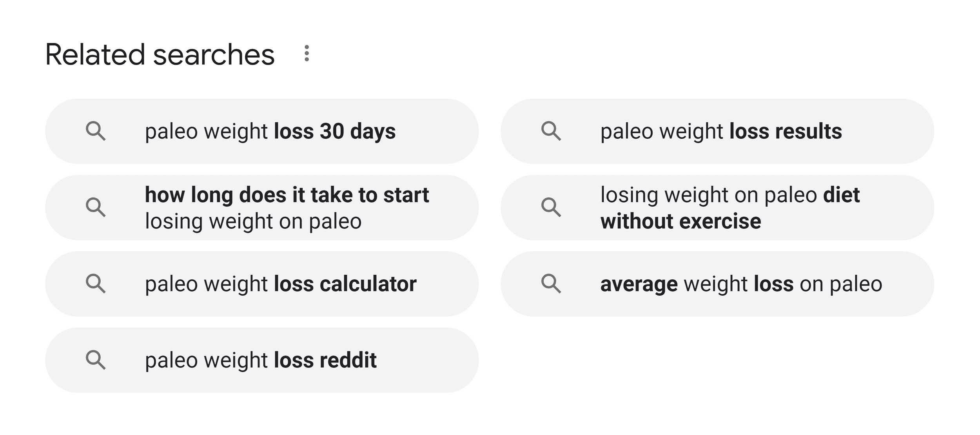
Task: Click the search icon beside 'average weight loss'
Action: point(551,284)
